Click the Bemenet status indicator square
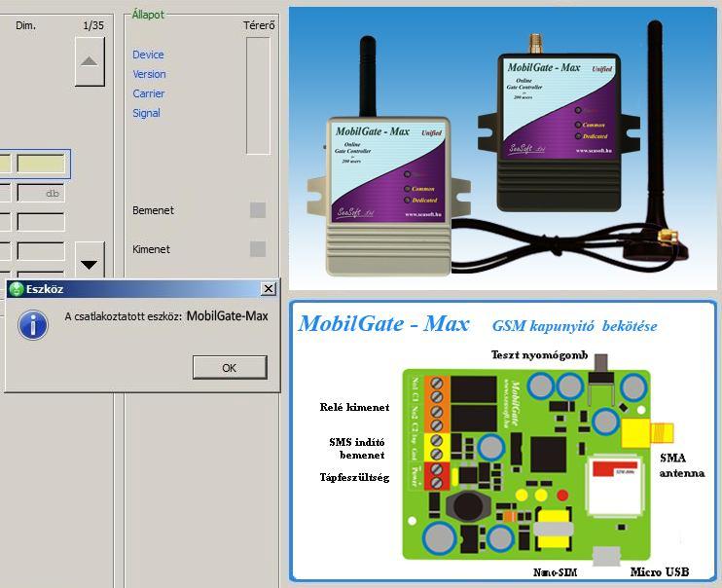This screenshot has height=588, width=722. click(x=258, y=209)
